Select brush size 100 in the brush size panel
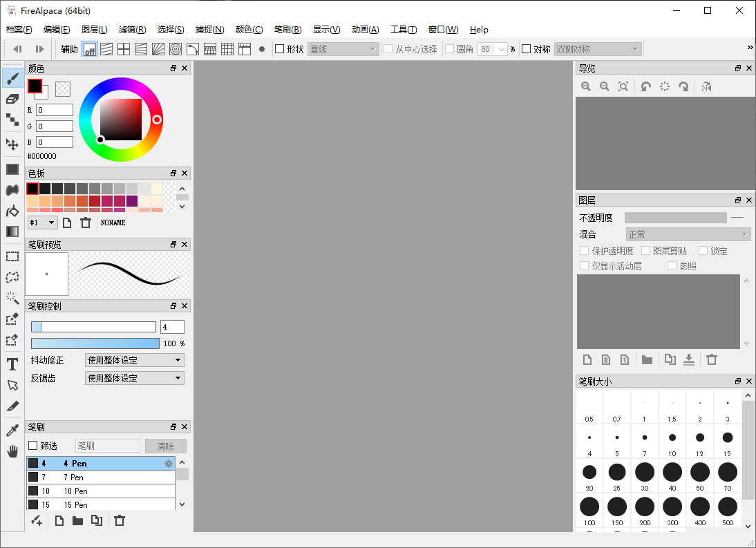The height and width of the screenshot is (548, 756). [x=589, y=508]
